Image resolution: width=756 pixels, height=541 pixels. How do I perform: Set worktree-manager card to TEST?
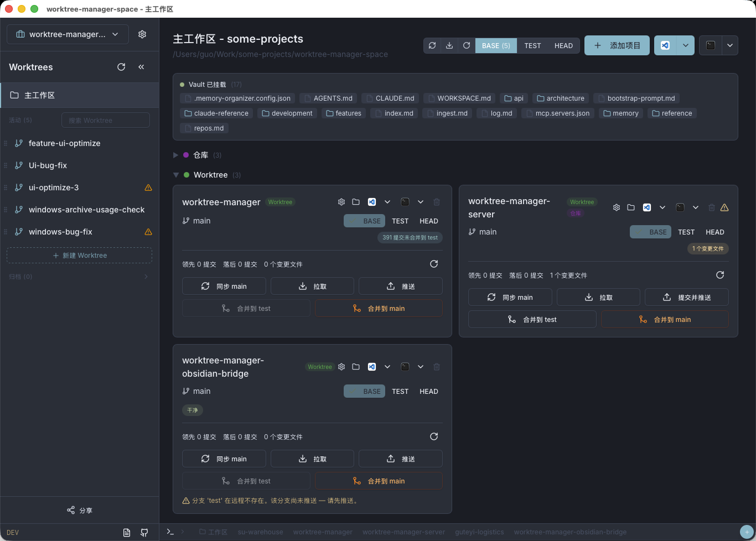coord(400,221)
